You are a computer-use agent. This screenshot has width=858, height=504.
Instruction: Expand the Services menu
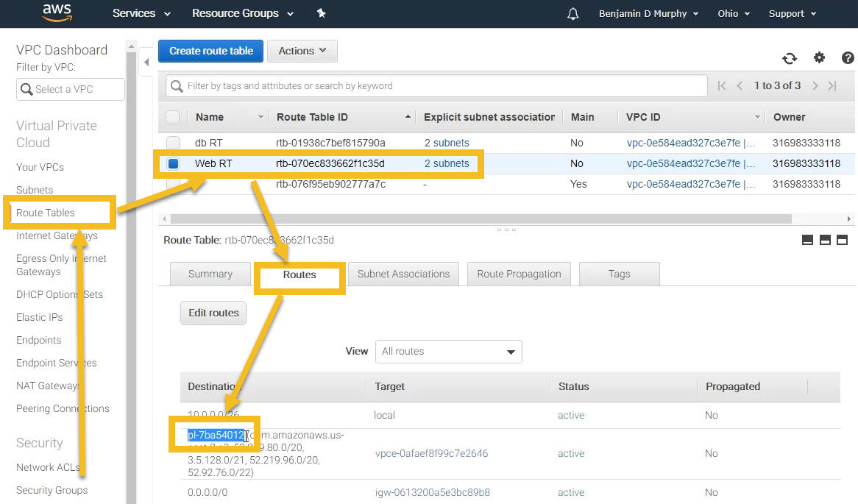click(x=141, y=13)
